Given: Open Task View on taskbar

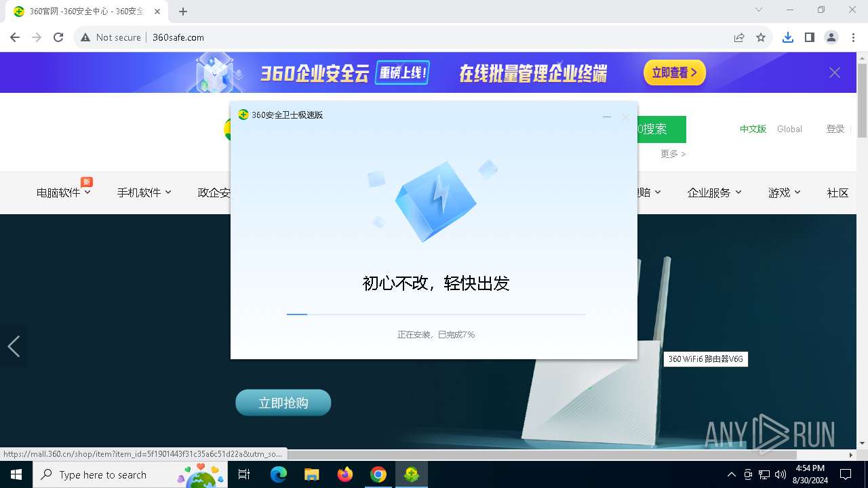Looking at the screenshot, I should click(x=244, y=474).
